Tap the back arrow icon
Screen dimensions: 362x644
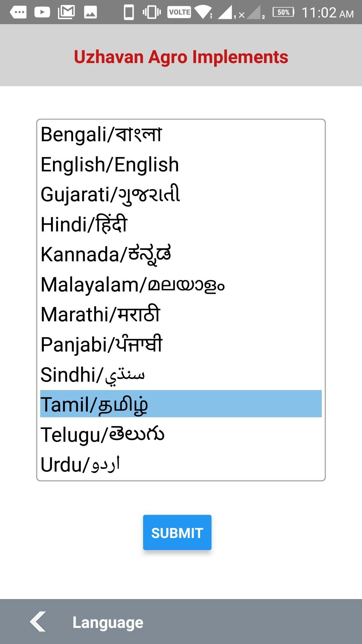(38, 622)
